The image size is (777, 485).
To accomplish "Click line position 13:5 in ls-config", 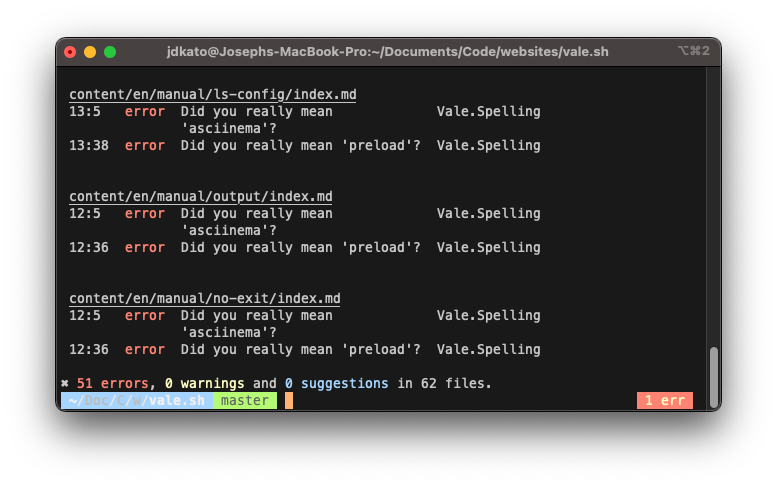I will tap(85, 111).
